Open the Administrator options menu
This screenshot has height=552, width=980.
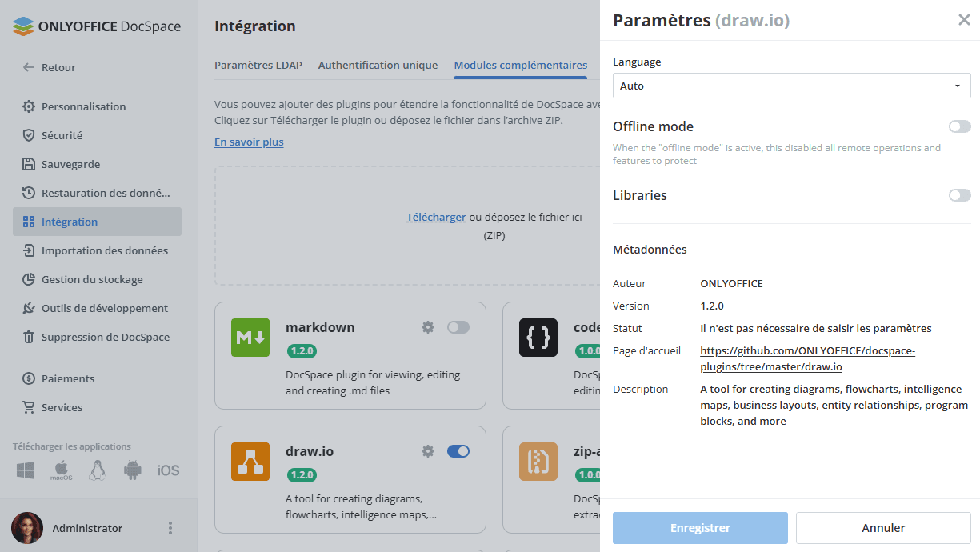[170, 528]
